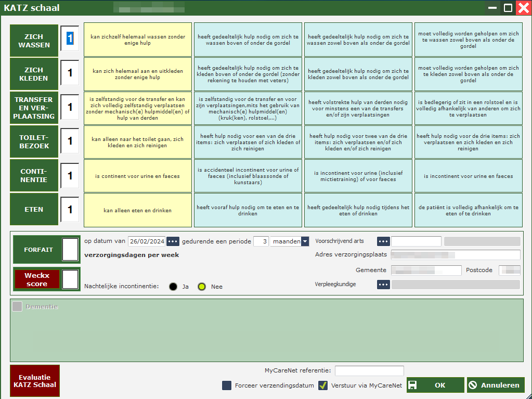Minimize the KATZ schaal window
The image size is (532, 399).
click(x=492, y=7)
